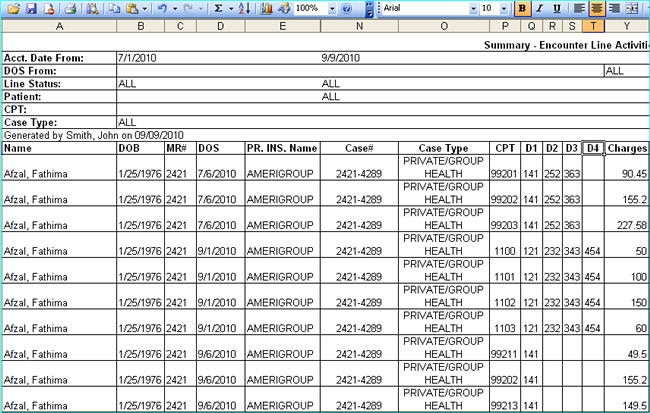This screenshot has height=413, width=650.
Task: Toggle Bold formatting
Action: [522, 8]
